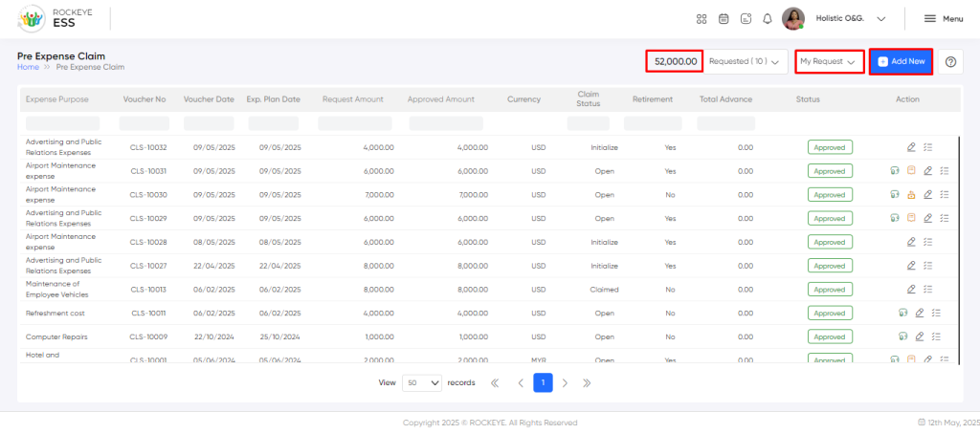Click the notification bell icon
Viewport: 980px width, 434px height.
tap(767, 18)
